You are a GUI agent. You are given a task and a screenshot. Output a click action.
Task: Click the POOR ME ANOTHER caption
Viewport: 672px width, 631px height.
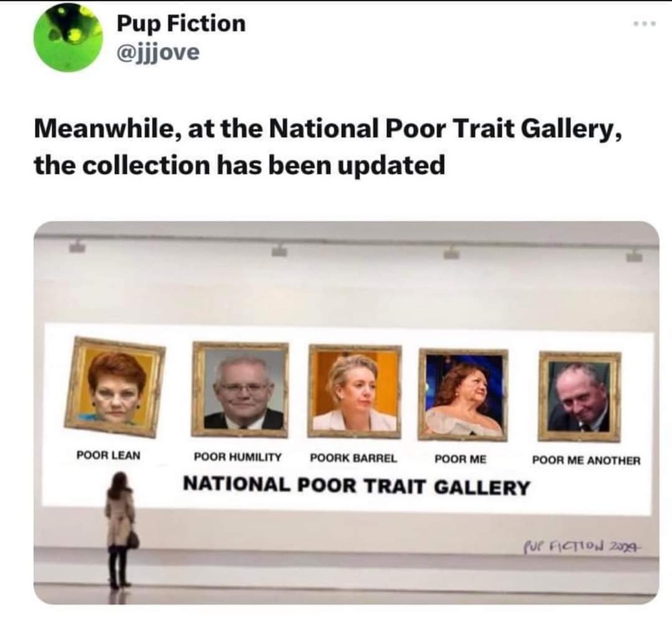click(x=586, y=460)
